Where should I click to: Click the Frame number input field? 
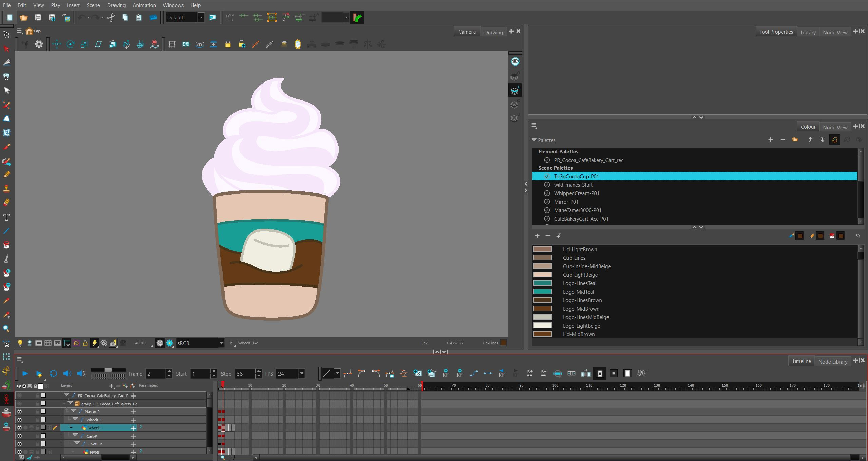click(155, 374)
